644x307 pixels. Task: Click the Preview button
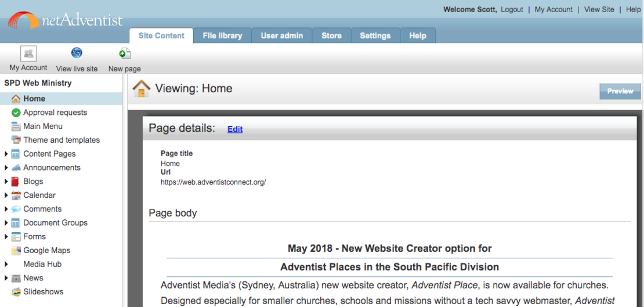[x=620, y=91]
